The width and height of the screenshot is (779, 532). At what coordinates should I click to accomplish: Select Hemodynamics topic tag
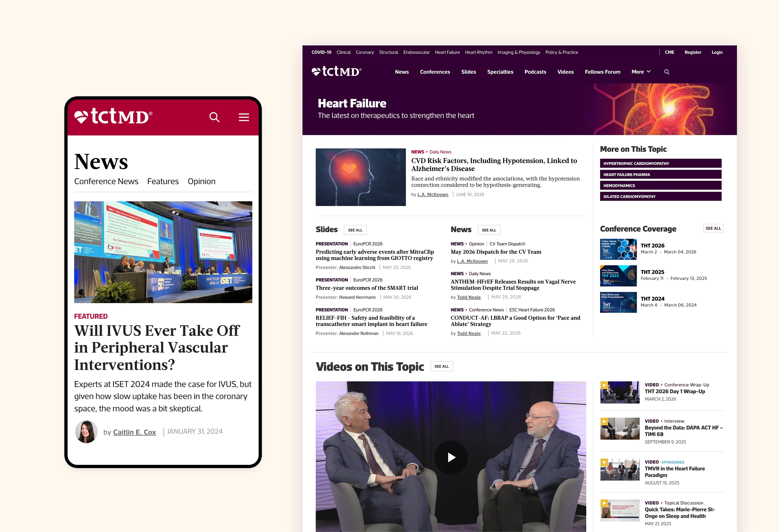[x=660, y=186]
